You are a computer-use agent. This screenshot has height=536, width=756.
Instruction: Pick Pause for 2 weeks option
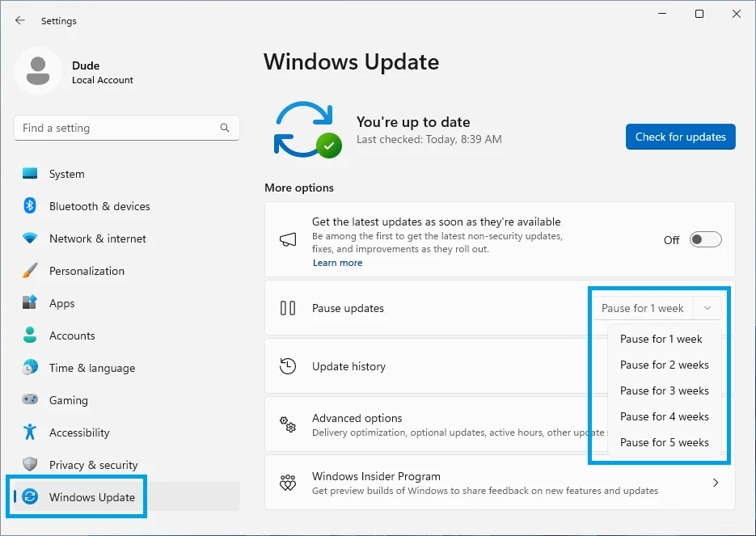(x=664, y=365)
